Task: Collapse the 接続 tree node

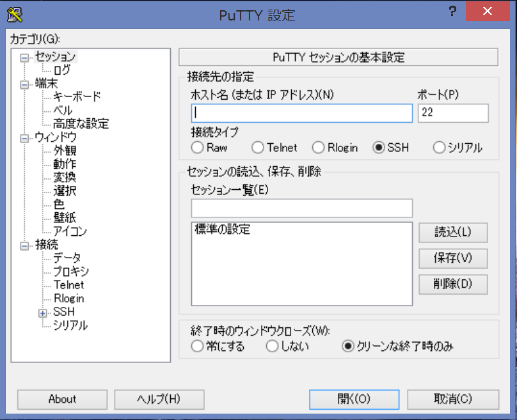Action: (x=24, y=246)
